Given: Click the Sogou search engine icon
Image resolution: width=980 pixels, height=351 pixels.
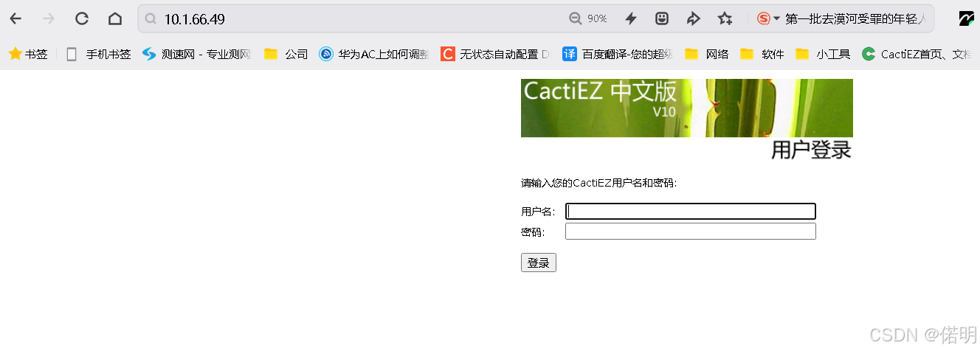Looking at the screenshot, I should coord(764,18).
